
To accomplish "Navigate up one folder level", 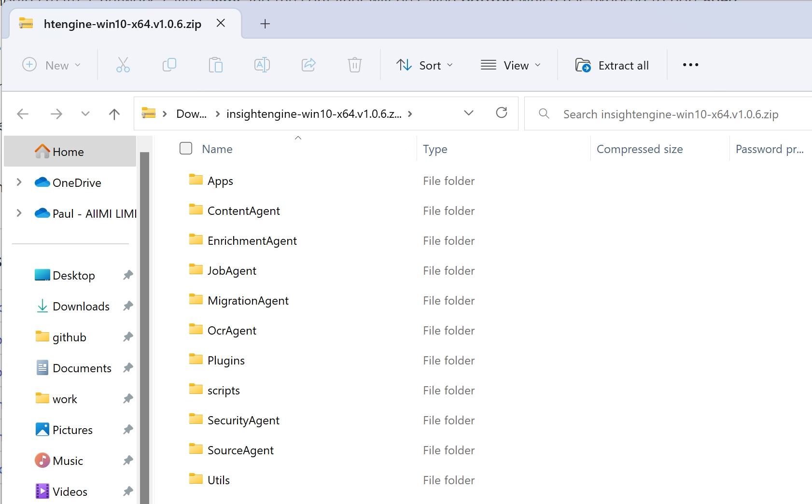I will [114, 114].
